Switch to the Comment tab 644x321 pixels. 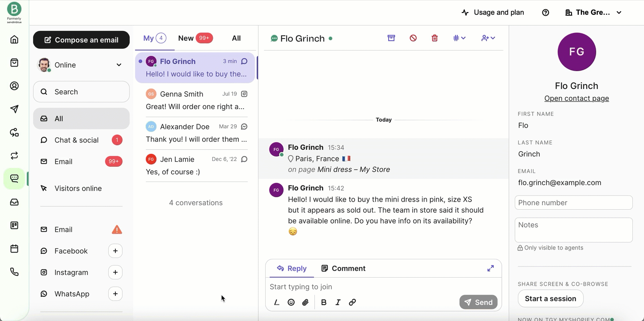(x=343, y=269)
